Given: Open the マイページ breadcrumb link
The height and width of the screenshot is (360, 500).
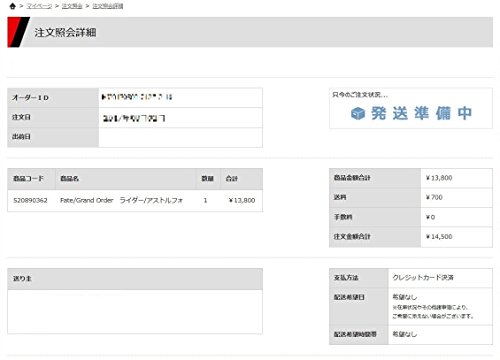Looking at the screenshot, I should [39, 6].
